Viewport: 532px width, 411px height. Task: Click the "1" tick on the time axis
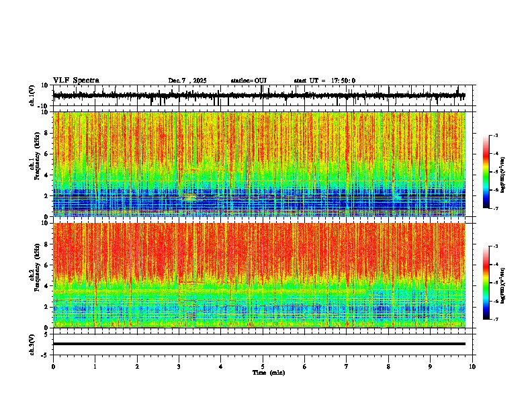point(95,367)
